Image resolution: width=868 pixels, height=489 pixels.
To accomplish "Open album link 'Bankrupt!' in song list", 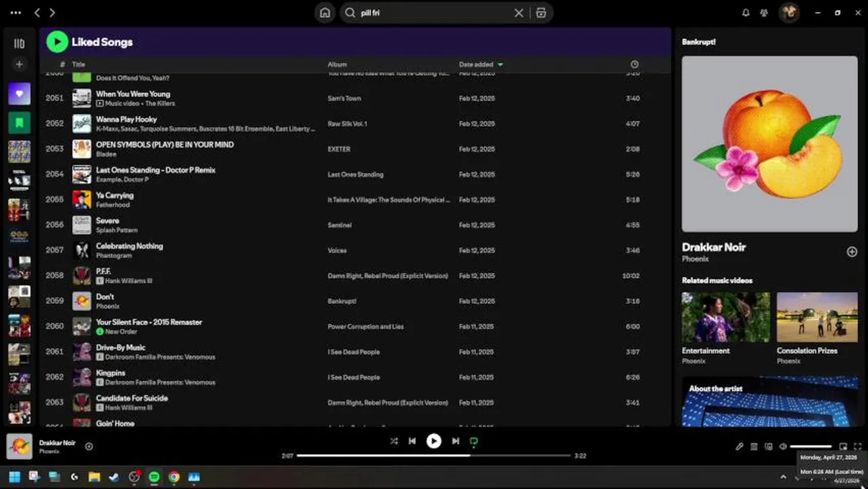I will pos(342,302).
